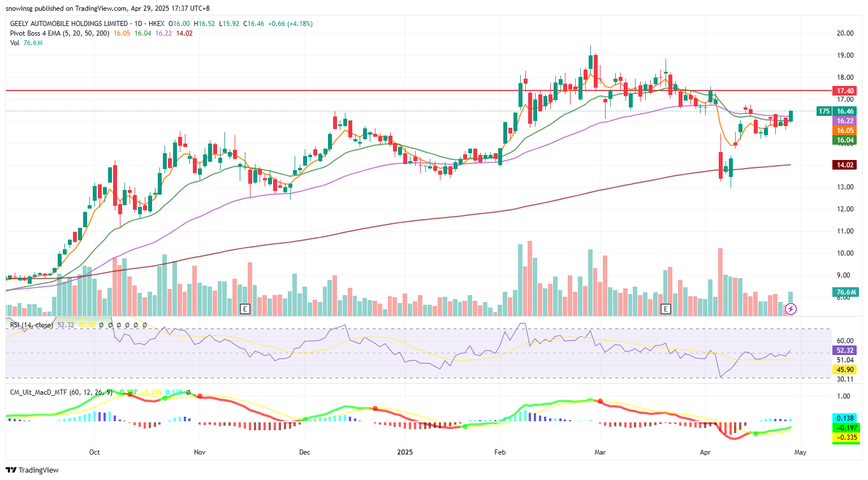Click the purple lightning bolt icon

791,309
